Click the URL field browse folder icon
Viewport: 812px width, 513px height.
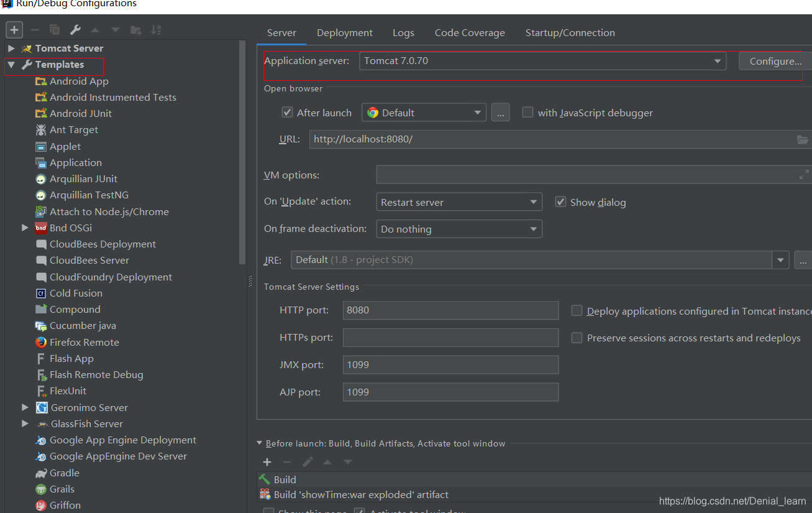tap(803, 139)
